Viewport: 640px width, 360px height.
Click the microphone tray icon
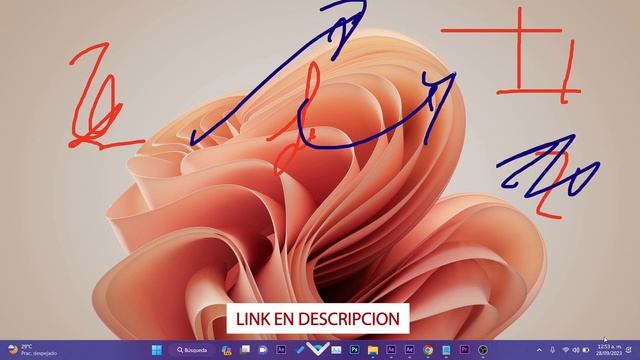(x=552, y=350)
